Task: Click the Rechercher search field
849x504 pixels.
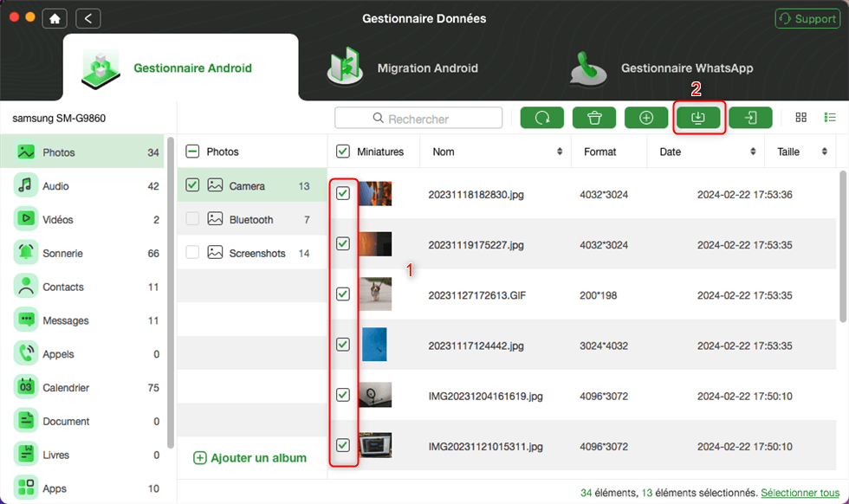Action: tap(418, 118)
